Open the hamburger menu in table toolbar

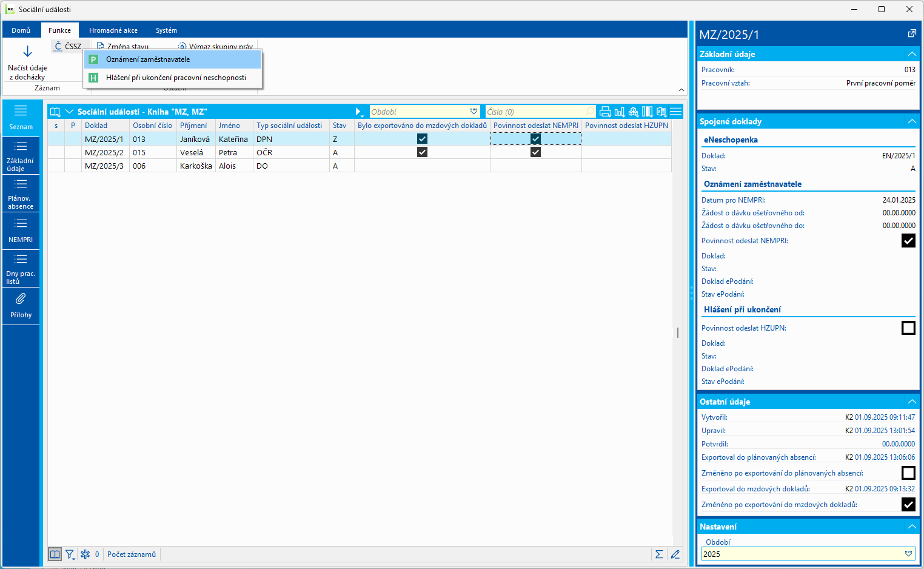[x=676, y=112]
